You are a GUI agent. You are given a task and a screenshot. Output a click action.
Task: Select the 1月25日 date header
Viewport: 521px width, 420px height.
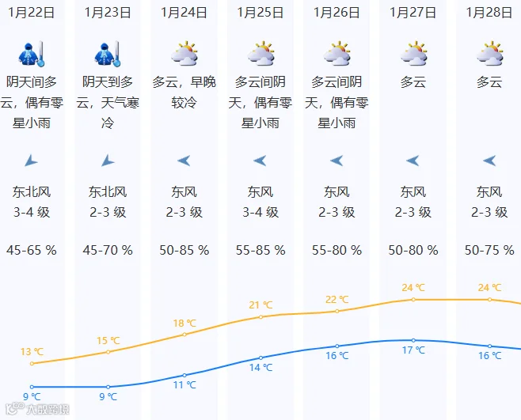pos(260,13)
